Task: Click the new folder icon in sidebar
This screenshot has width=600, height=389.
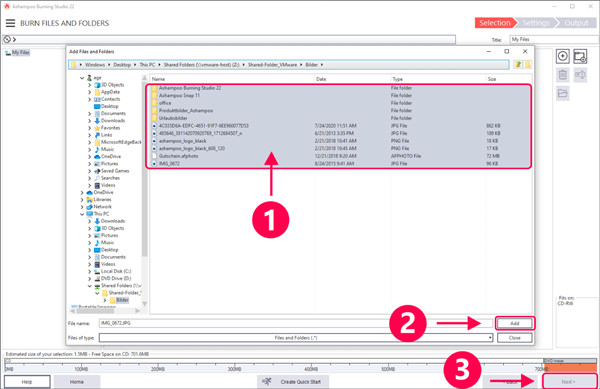Action: click(x=562, y=93)
